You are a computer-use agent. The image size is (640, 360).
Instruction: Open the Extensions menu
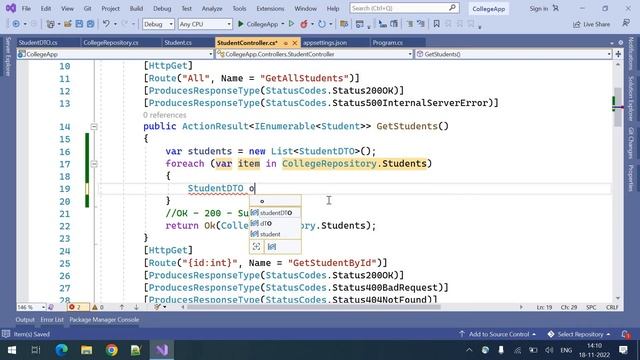tap(270, 8)
